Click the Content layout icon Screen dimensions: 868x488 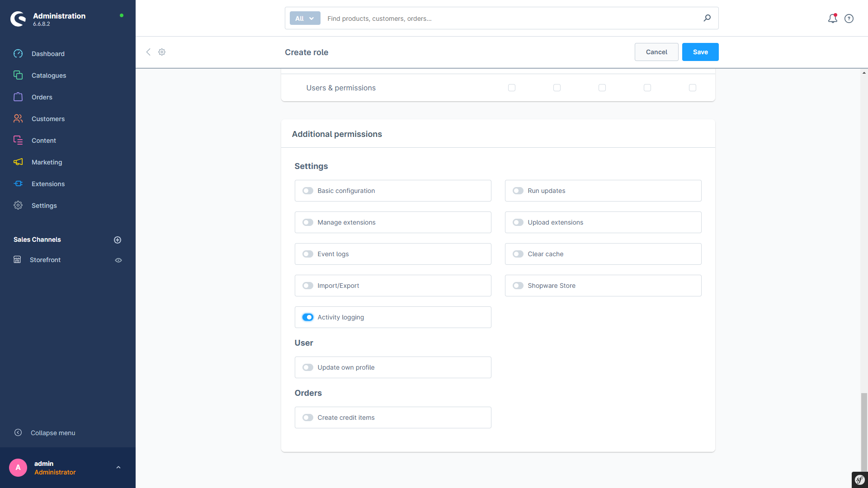[x=18, y=141]
